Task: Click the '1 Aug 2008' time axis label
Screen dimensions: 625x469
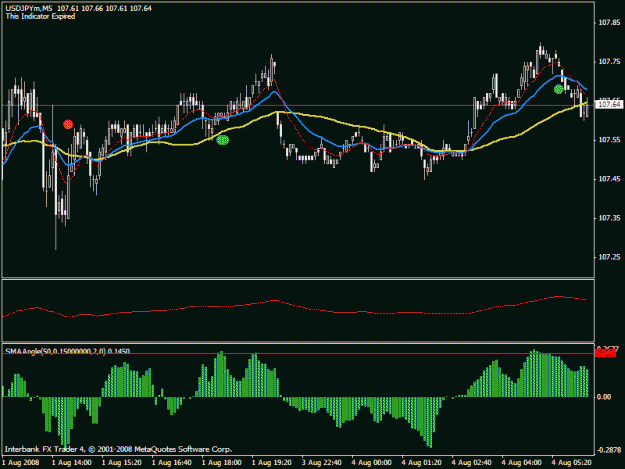Action: click(21, 463)
